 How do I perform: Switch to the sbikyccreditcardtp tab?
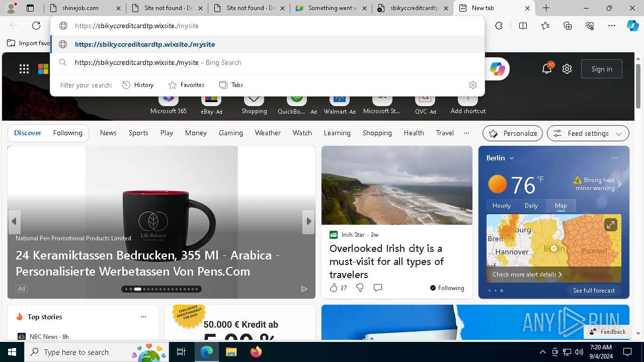click(413, 8)
